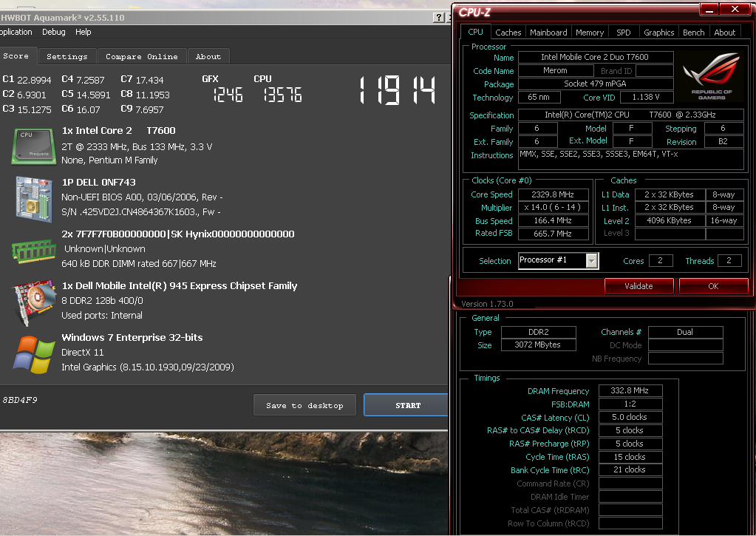Click the memory Type value DDR2
The width and height of the screenshot is (756, 536).
click(539, 332)
